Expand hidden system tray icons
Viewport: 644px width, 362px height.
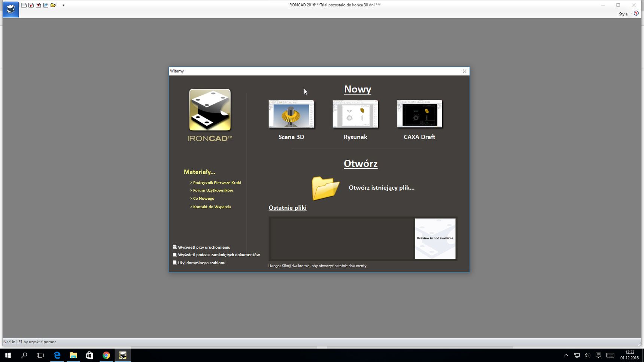pos(566,355)
